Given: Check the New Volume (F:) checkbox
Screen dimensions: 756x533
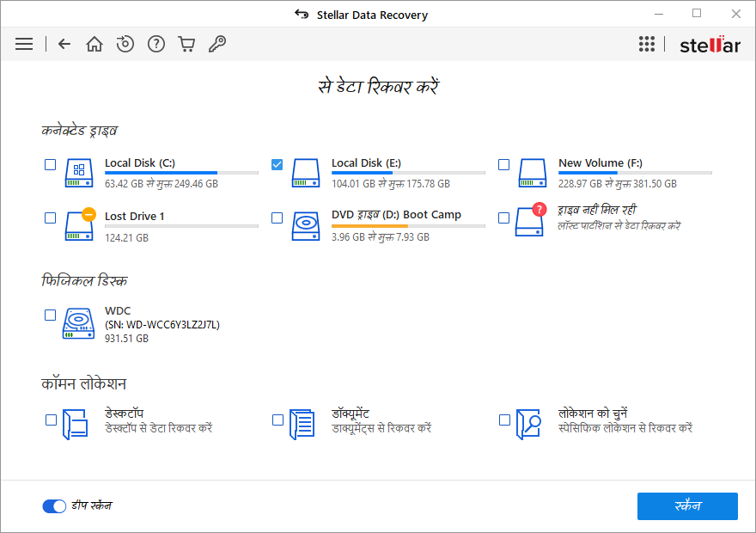Looking at the screenshot, I should [x=503, y=164].
